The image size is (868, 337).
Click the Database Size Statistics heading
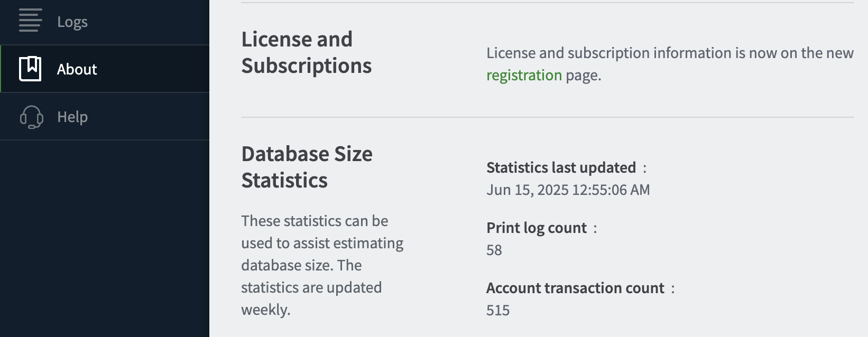click(x=307, y=167)
